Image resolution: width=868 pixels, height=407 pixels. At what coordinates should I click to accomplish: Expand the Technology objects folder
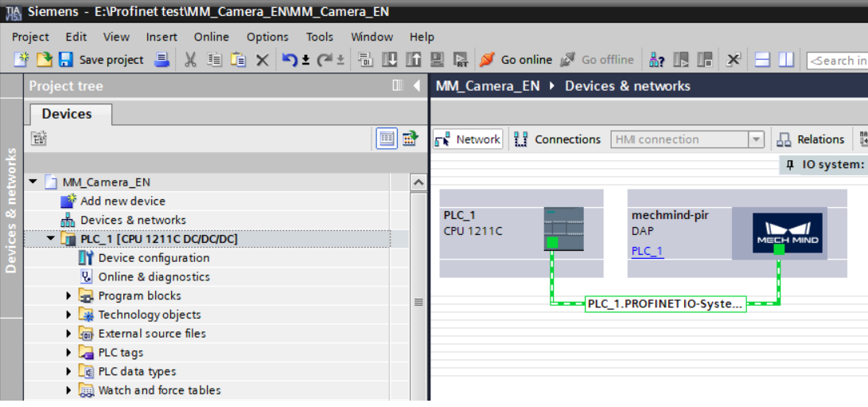coord(68,315)
